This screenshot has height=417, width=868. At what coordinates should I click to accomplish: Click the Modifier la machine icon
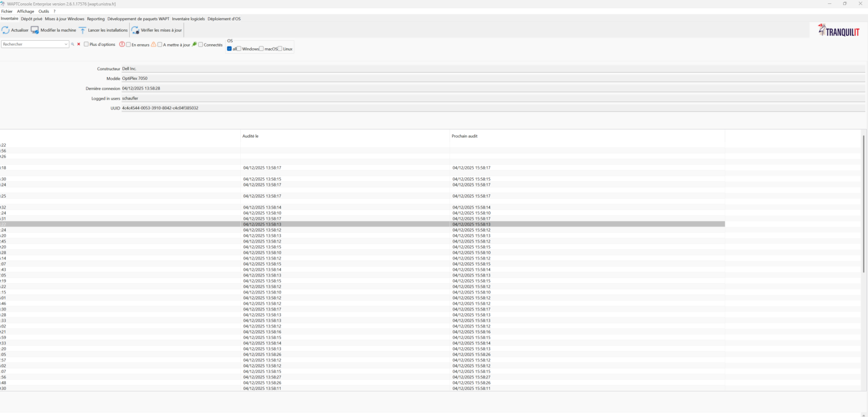tap(35, 30)
